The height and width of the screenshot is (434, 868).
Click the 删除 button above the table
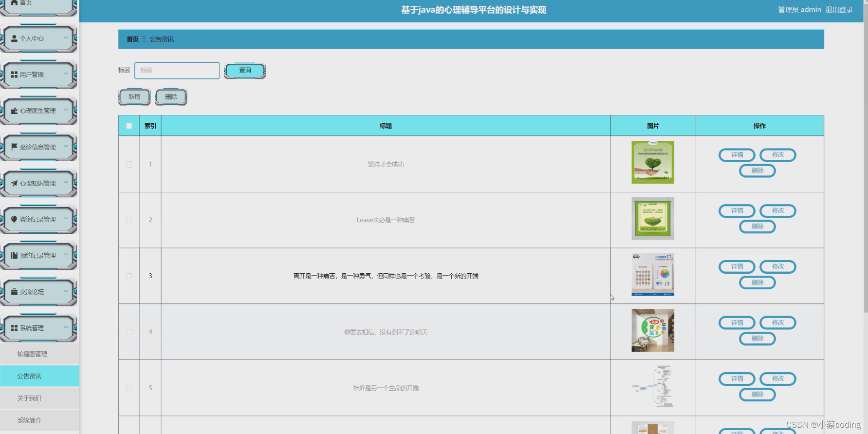click(x=171, y=97)
